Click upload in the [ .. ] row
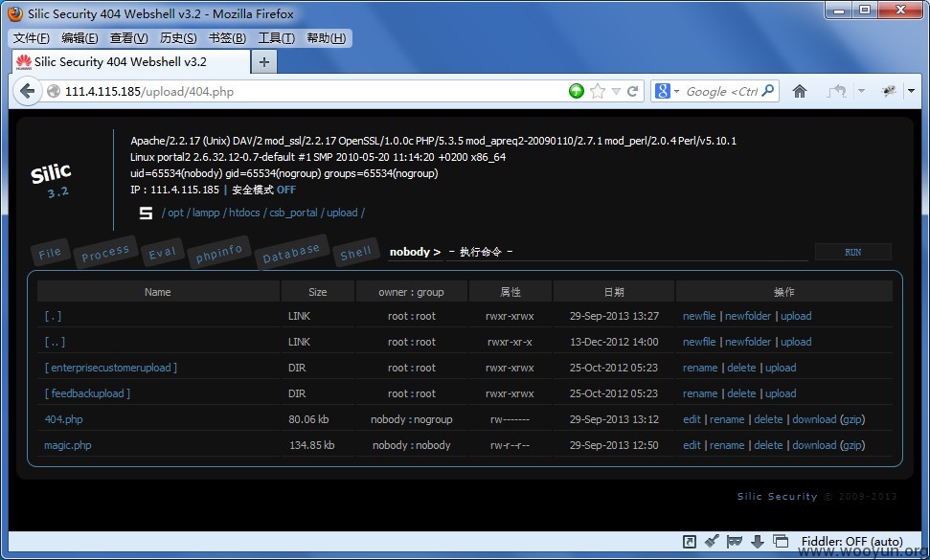Image resolution: width=930 pixels, height=560 pixels. 796,342
